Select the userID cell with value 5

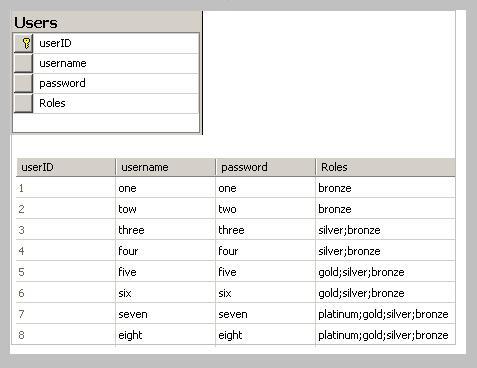pyautogui.click(x=66, y=272)
